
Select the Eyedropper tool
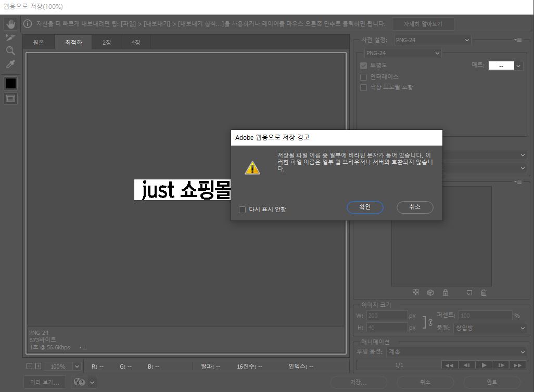pos(10,64)
